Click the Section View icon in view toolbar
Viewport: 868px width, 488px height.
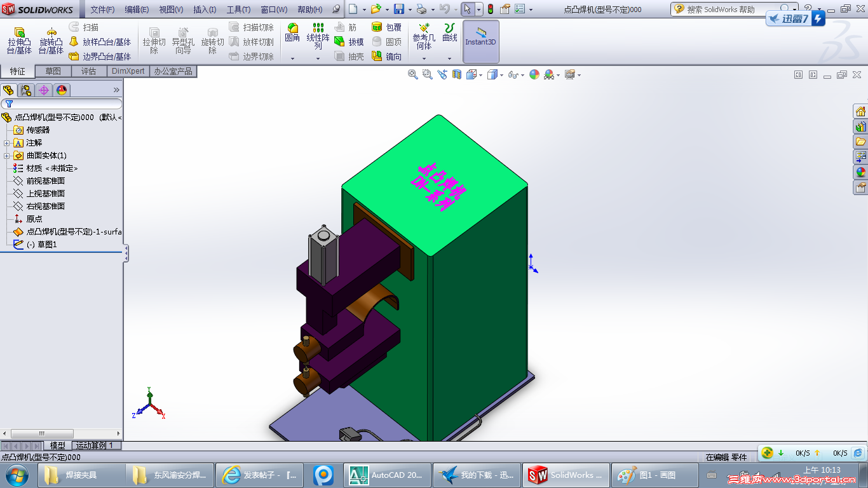coord(456,74)
